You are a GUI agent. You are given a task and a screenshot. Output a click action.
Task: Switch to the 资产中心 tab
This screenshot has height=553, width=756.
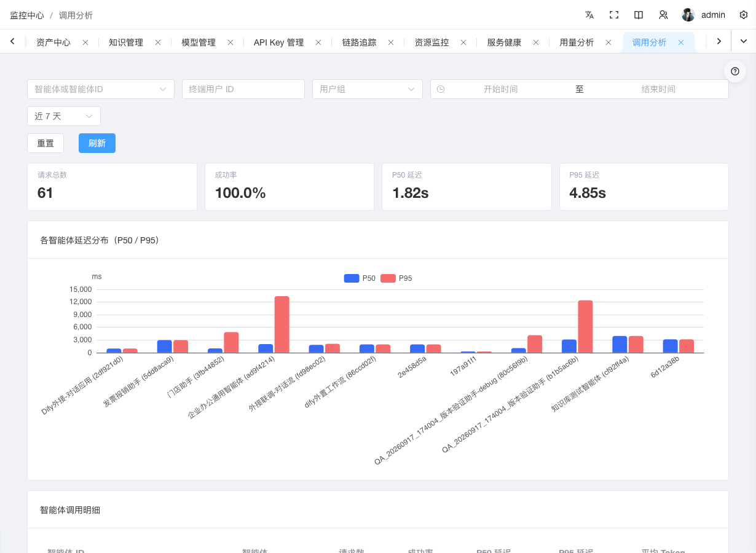point(53,42)
